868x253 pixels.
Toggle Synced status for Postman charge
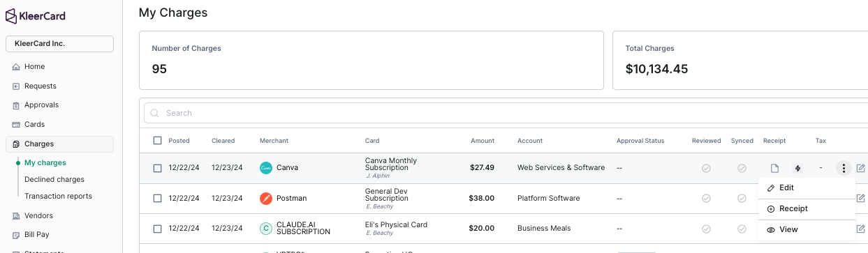[x=742, y=199]
